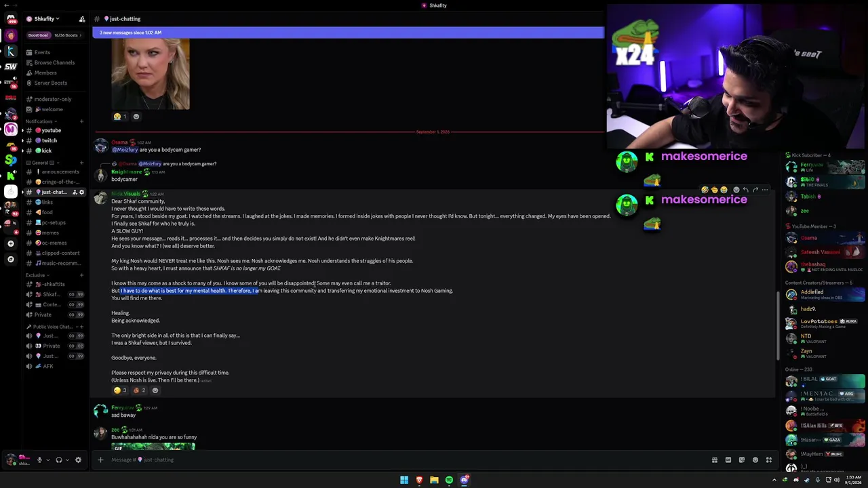Click the Reply arrow on message hover toolbar
Image resolution: width=868 pixels, height=488 pixels.
tap(746, 190)
